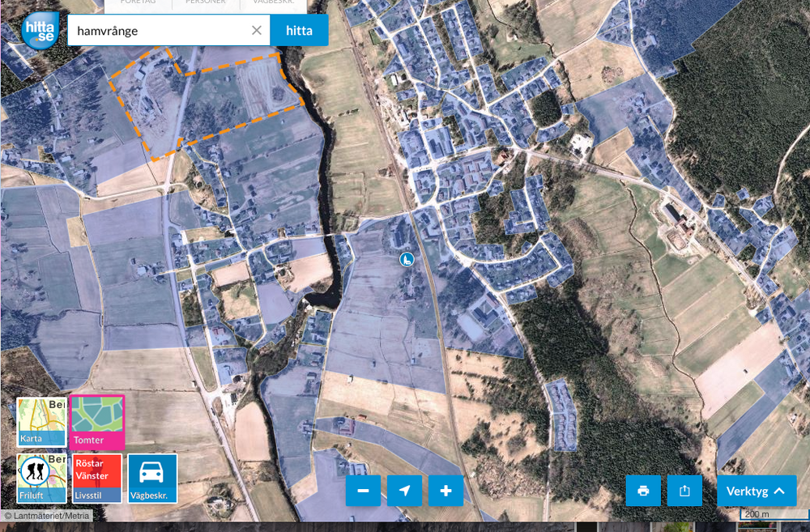Viewport: 810px width, 532px height.
Task: Toggle the Tomter property layer
Action: tap(97, 422)
